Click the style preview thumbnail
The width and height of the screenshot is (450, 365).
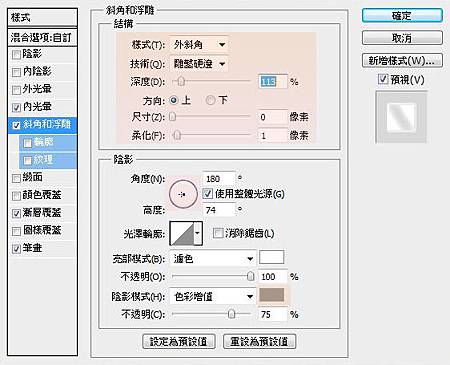click(401, 117)
